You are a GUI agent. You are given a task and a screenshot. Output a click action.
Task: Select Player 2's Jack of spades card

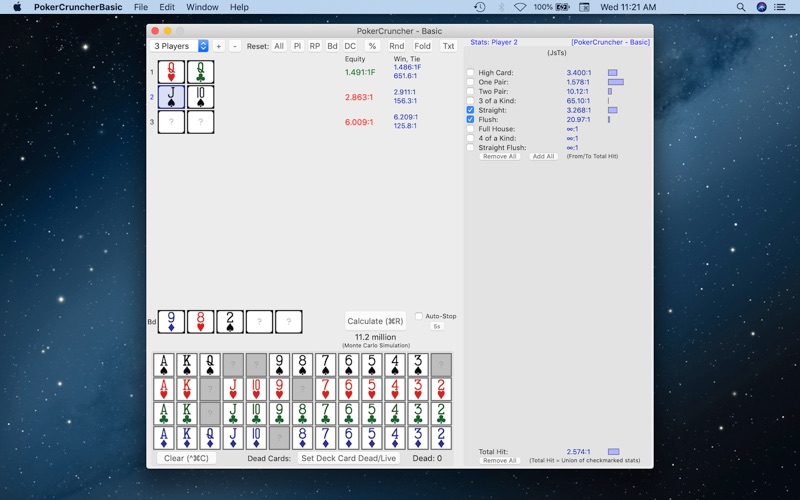pyautogui.click(x=171, y=97)
